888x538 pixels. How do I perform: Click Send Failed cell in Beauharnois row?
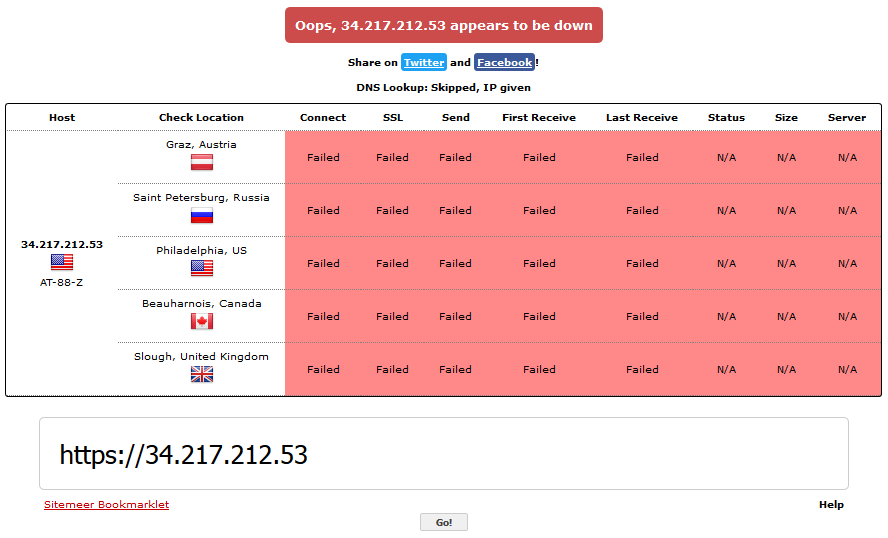455,317
